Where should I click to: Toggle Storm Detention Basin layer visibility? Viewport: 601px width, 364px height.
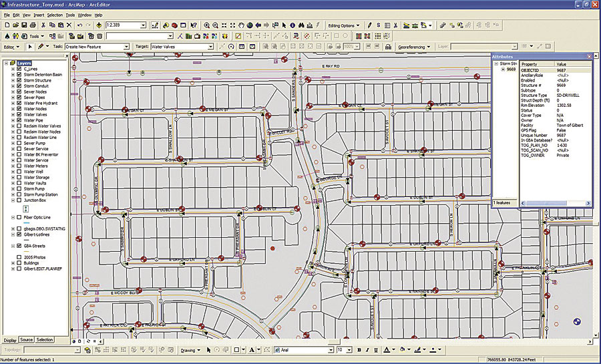19,75
